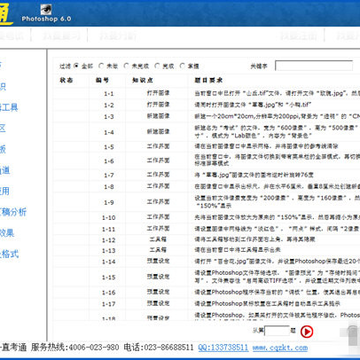Screen dimensions: 360x360
Task: Open question text mentioning 600像素 in row 1-4
Action: coord(277,132)
